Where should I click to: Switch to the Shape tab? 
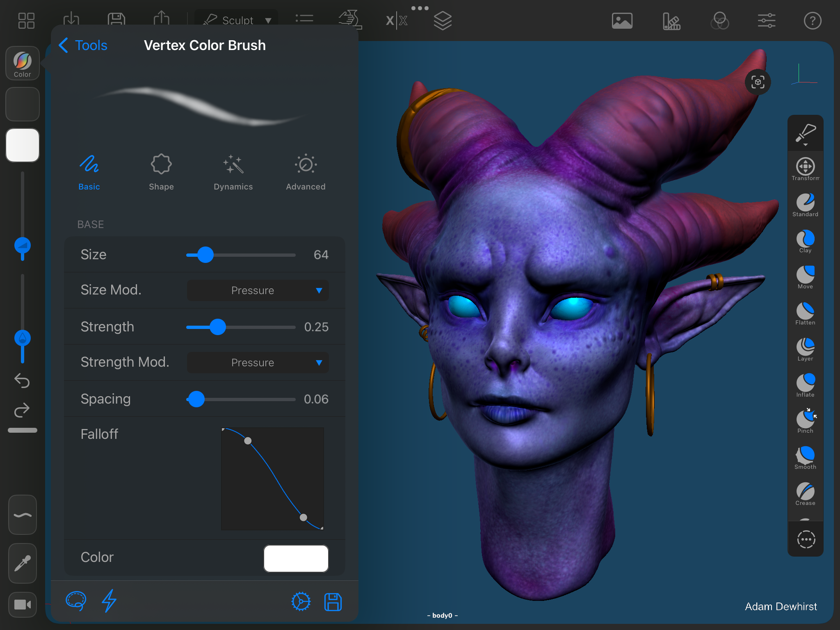(161, 173)
